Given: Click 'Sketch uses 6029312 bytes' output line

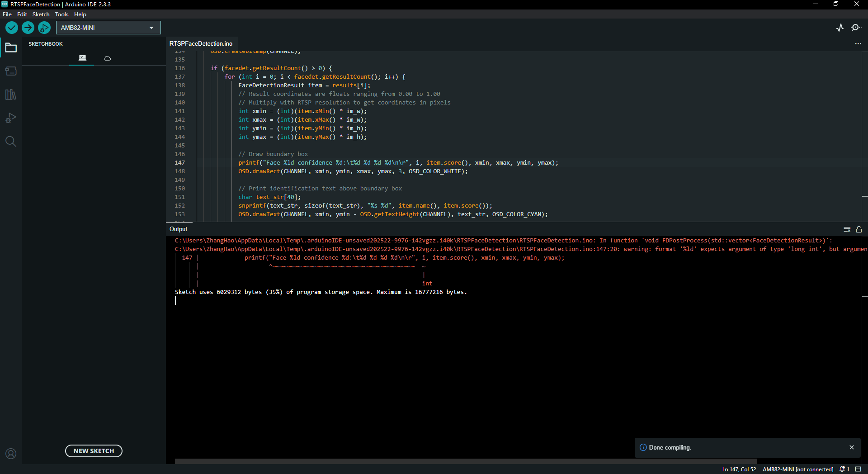Looking at the screenshot, I should [x=321, y=292].
